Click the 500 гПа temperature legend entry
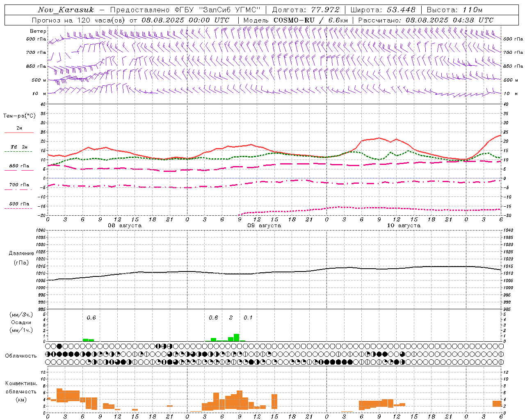Viewport: 525px width, 420px height. tap(19, 204)
